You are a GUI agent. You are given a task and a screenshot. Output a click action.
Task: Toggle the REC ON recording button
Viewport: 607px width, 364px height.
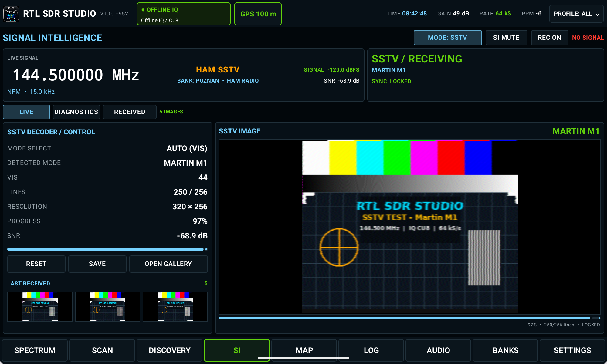click(x=549, y=38)
